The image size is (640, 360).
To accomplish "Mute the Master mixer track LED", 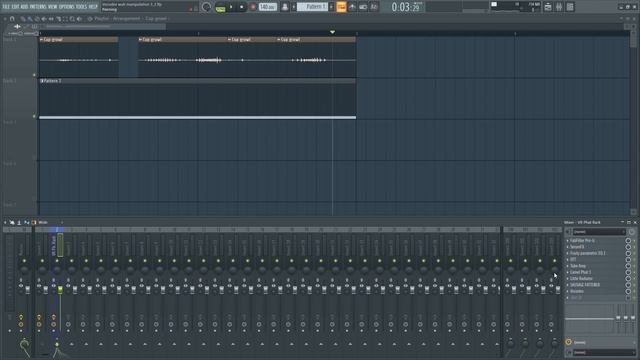I will tap(24, 261).
